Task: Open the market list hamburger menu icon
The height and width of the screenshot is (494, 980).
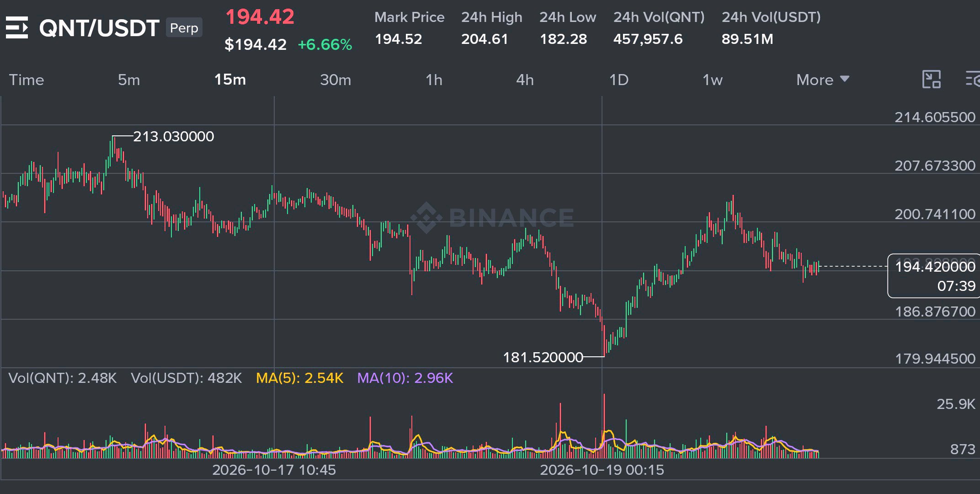Action: click(x=17, y=27)
